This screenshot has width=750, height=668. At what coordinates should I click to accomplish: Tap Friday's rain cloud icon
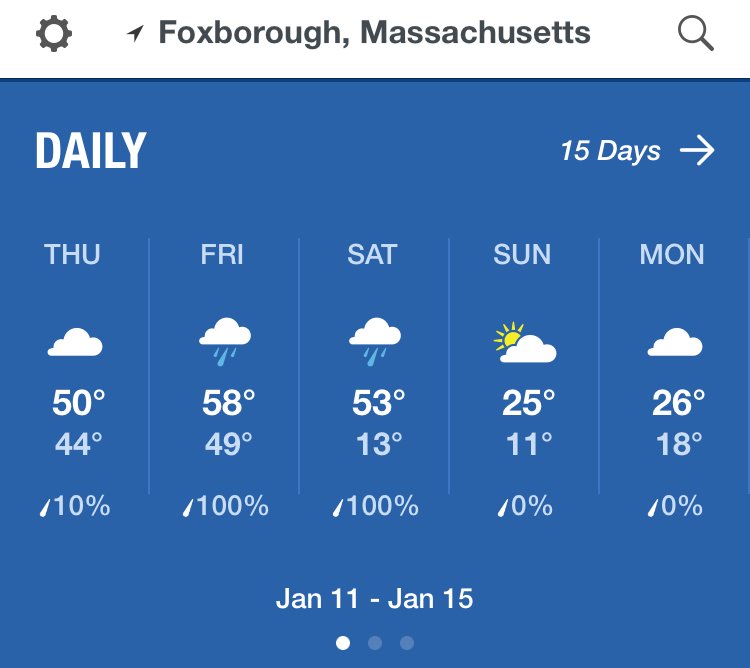point(225,341)
